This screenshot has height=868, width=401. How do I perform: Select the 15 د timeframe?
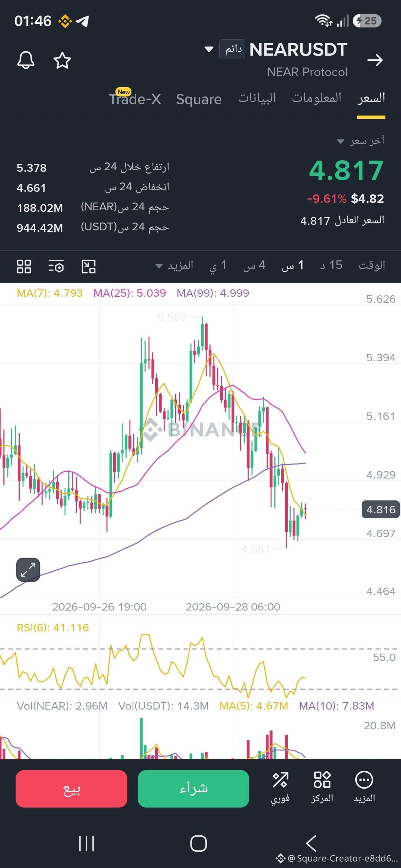coord(331,265)
